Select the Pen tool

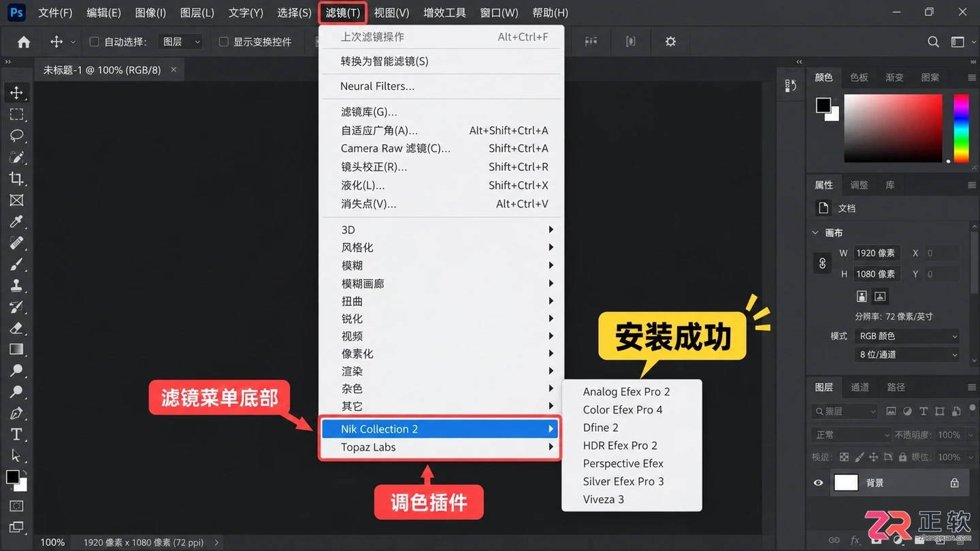point(16,413)
